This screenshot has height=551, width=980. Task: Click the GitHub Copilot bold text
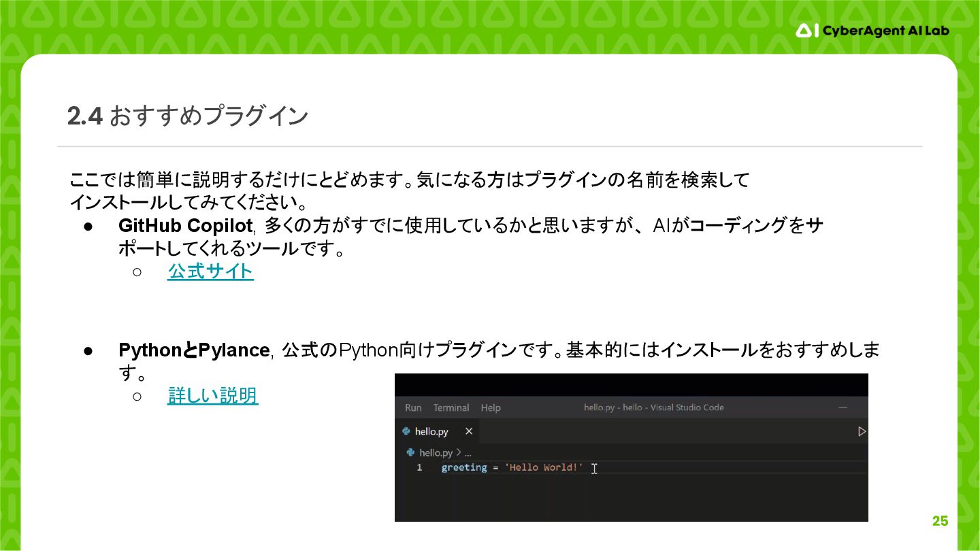coord(185,225)
